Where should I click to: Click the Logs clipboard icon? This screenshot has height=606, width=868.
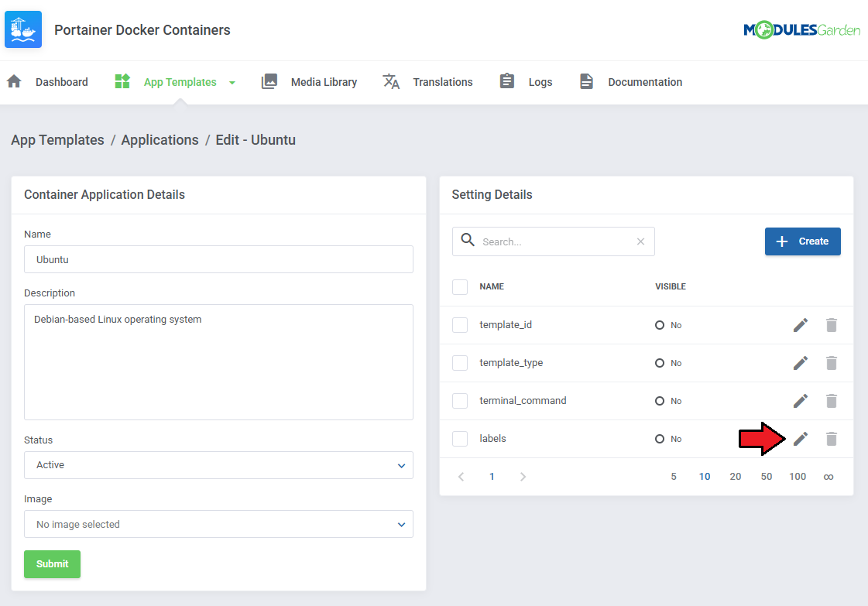click(x=507, y=81)
